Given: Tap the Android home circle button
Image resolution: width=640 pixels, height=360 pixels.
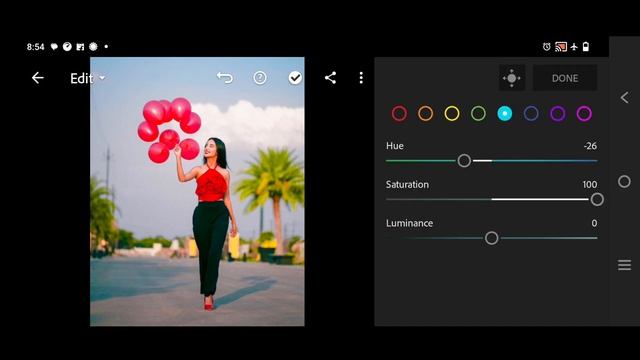Looking at the screenshot, I should coord(624,182).
